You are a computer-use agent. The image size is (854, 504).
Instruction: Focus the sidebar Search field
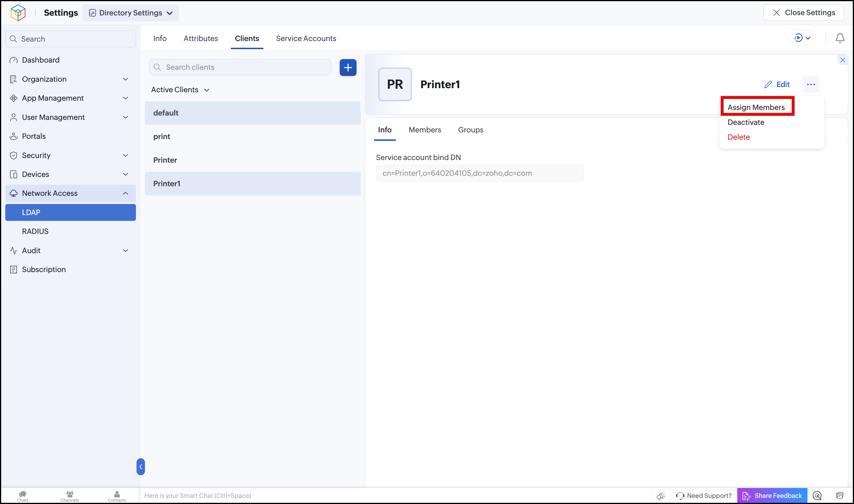pyautogui.click(x=71, y=39)
